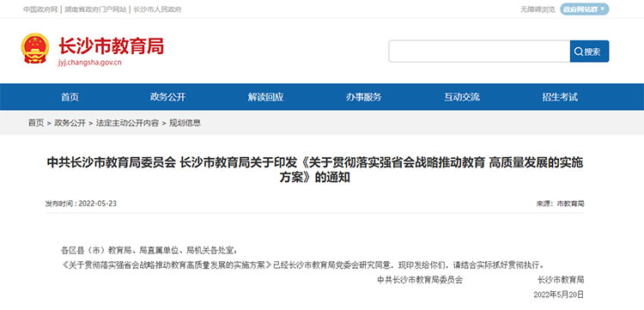Open the 政府网站群 dropdown
The height and width of the screenshot is (310, 644).
coord(585,9)
